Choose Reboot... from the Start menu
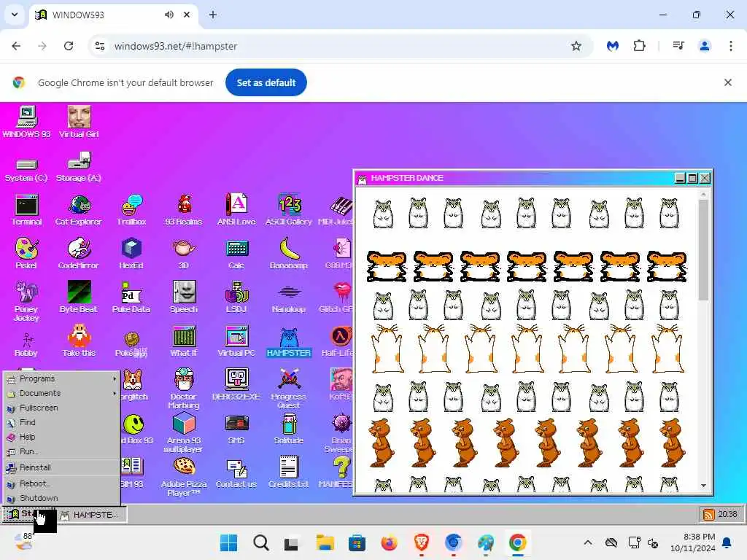The image size is (747, 560). pos(61,484)
